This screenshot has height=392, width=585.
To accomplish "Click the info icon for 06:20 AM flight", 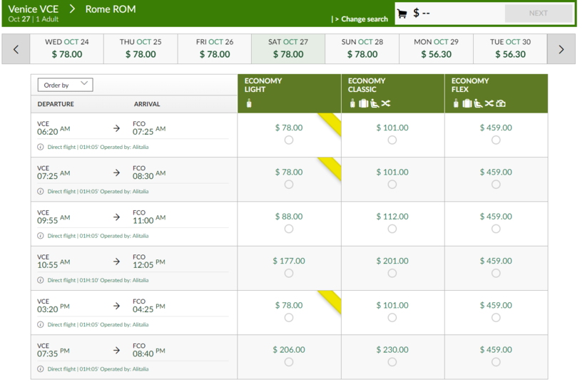I will tap(41, 147).
